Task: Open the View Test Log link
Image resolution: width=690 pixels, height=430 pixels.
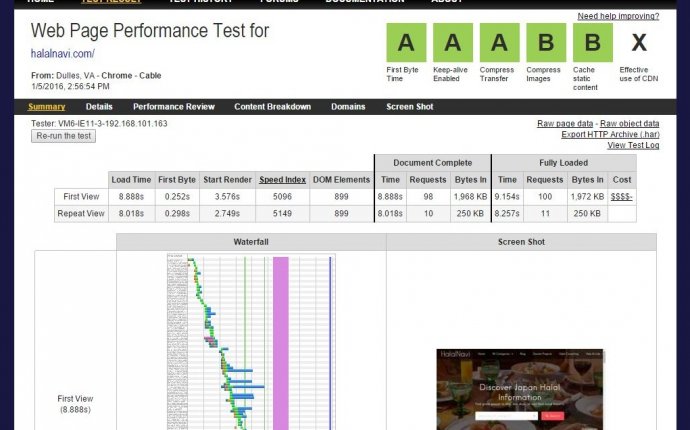Action: tap(633, 145)
